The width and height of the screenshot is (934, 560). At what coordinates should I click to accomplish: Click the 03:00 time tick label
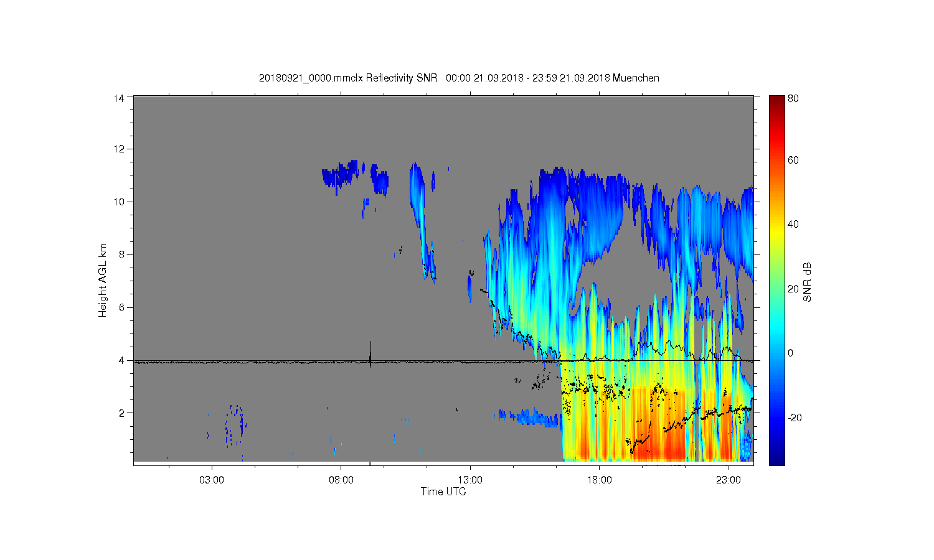[212, 480]
